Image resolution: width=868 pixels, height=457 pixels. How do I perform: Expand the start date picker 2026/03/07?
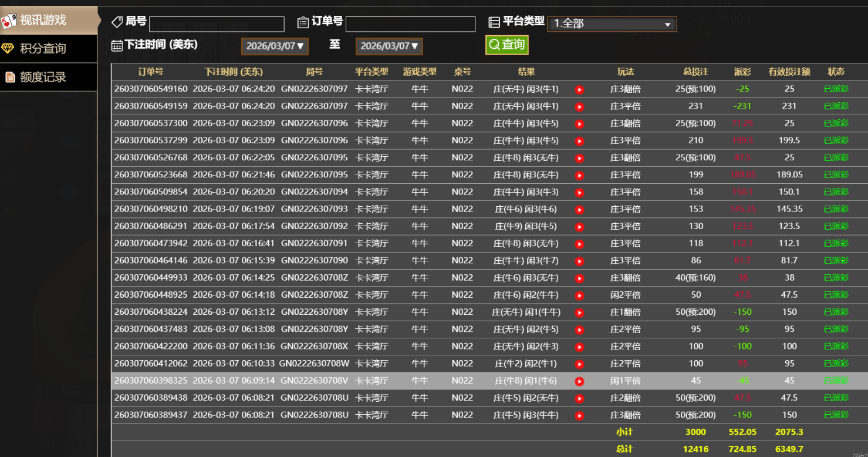[x=275, y=46]
